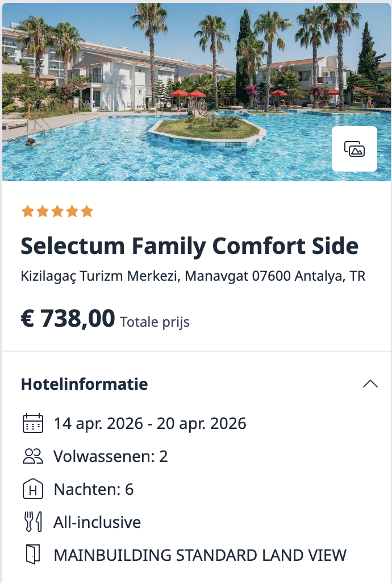Select the adults icon next to Volwassenen

pos(34,456)
